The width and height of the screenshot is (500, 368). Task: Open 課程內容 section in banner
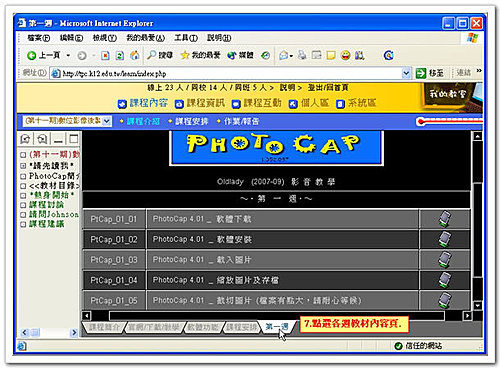pos(143,103)
